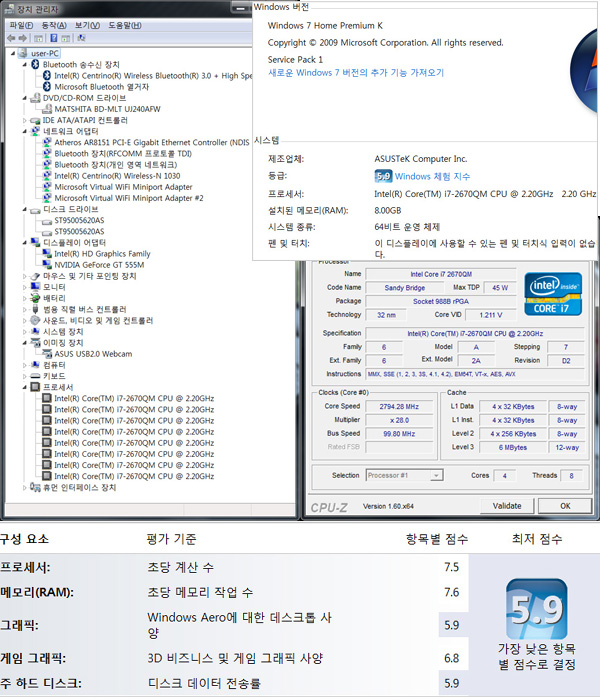The width and height of the screenshot is (600, 700).
Task: Click the back arrow toolbar icon
Action: (x=11, y=38)
